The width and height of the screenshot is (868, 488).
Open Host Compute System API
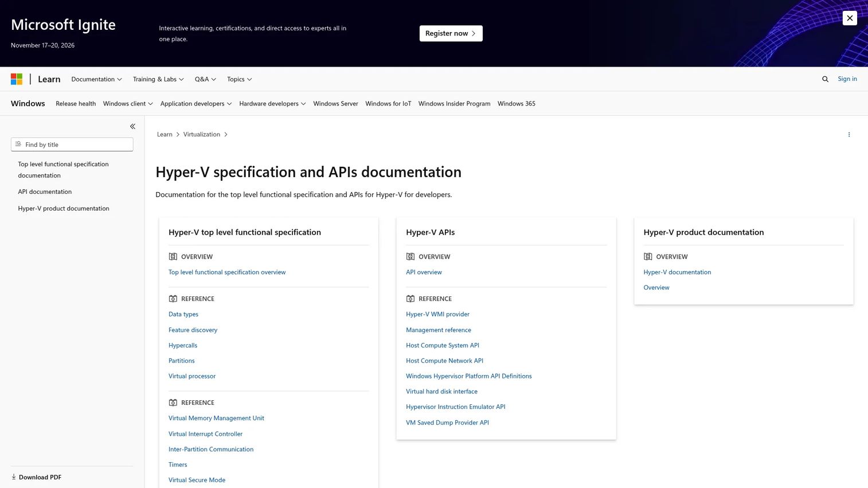point(443,345)
